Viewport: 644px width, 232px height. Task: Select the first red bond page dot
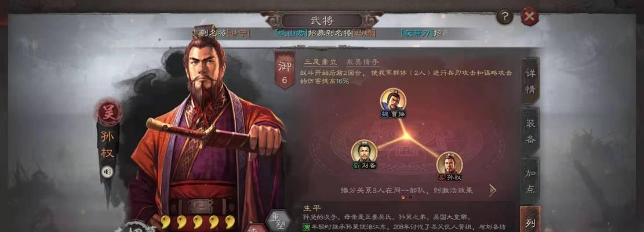[403, 197]
